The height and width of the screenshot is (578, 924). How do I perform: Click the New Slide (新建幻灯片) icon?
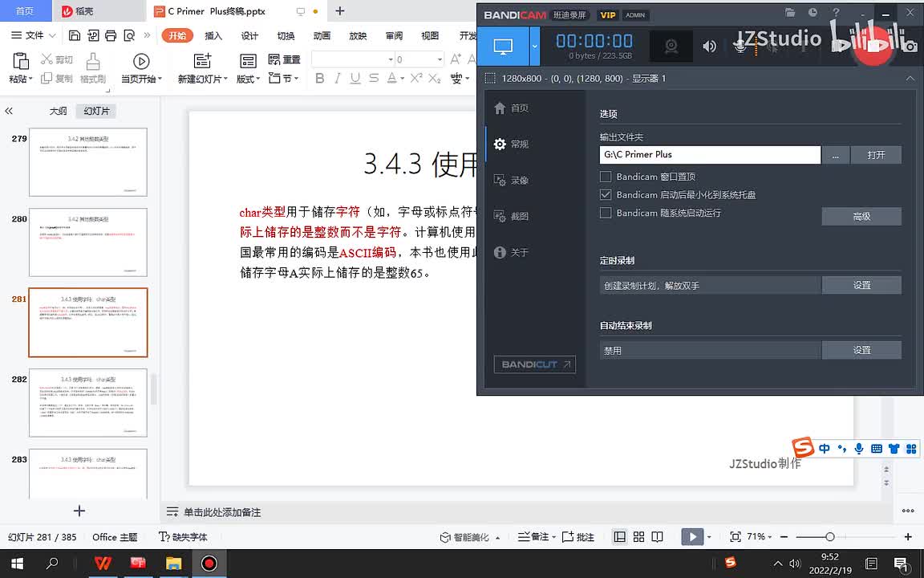pyautogui.click(x=203, y=61)
